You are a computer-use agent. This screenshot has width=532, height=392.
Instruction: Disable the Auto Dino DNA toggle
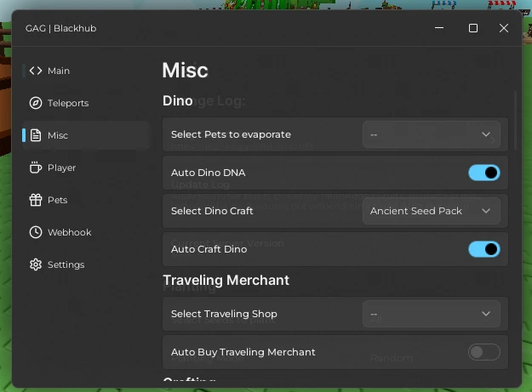pos(483,173)
